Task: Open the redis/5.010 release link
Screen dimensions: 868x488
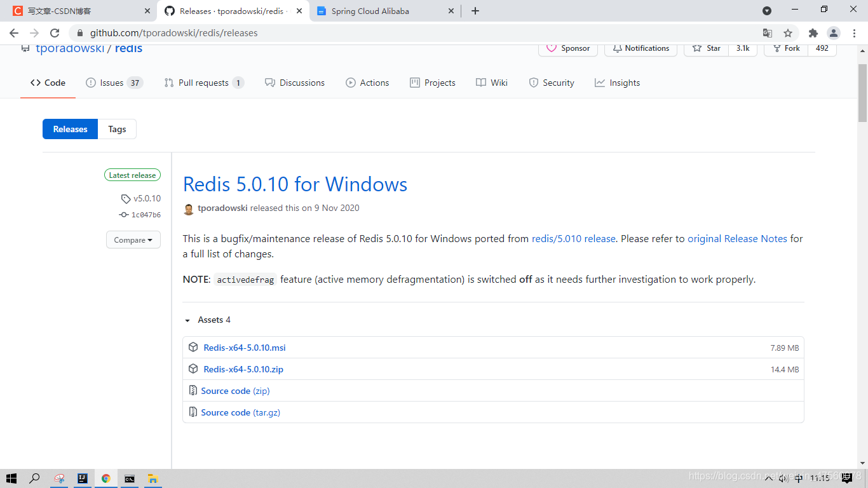Action: 574,239
